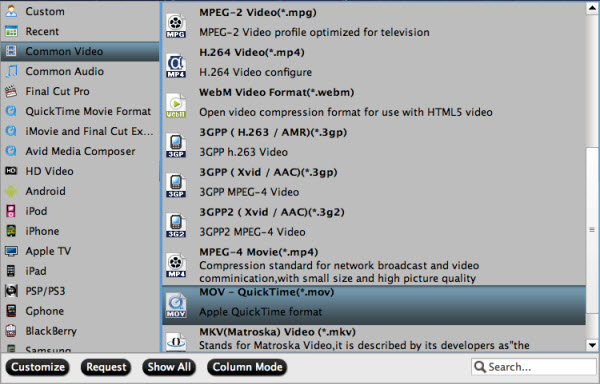Click 'Apple QuickTime format' description
This screenshot has width=600, height=384.
click(x=261, y=312)
